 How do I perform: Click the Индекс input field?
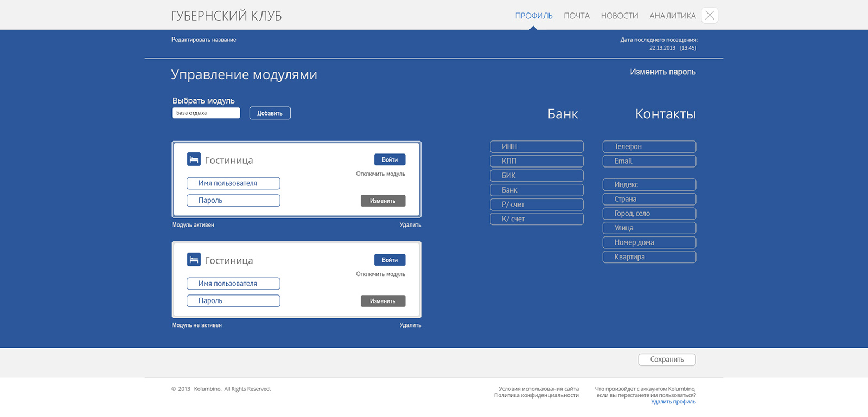pyautogui.click(x=649, y=185)
